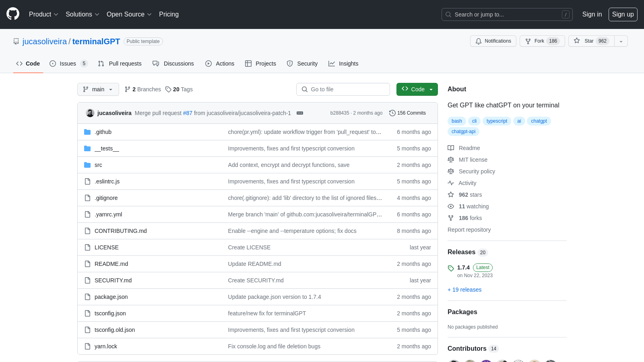Image resolution: width=644 pixels, height=362 pixels.
Task: Switch to the Issues tab
Action: tap(68, 64)
